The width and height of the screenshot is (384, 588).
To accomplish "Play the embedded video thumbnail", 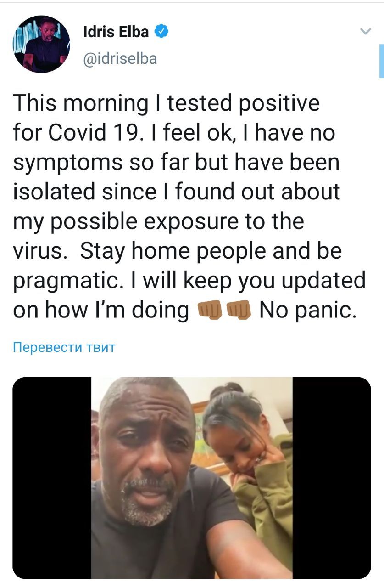I will tap(192, 478).
